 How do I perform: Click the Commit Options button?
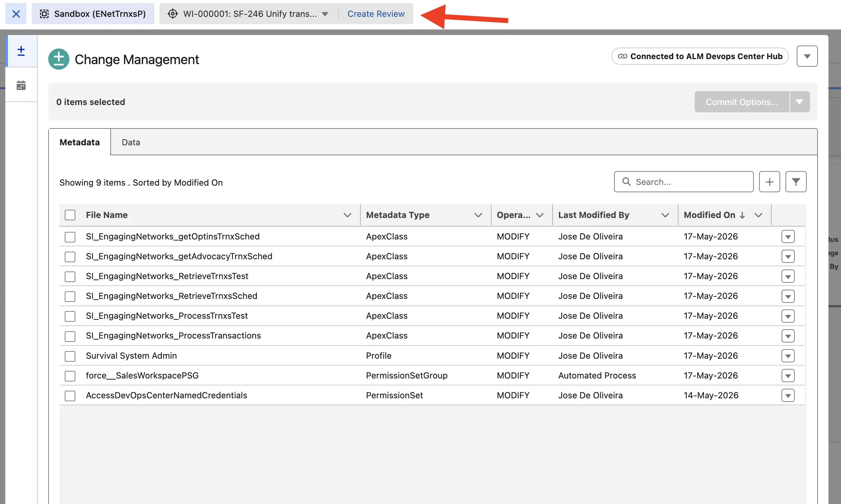click(742, 102)
